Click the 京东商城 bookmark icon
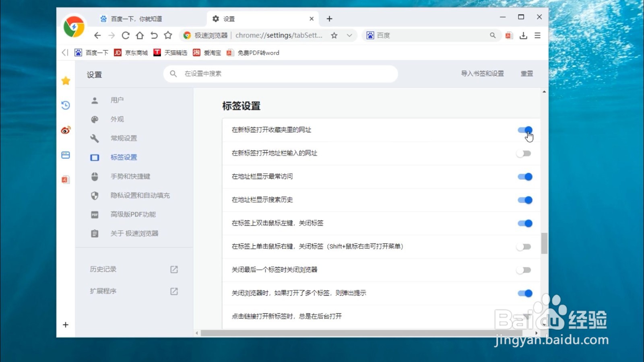The image size is (644, 362). pyautogui.click(x=118, y=52)
